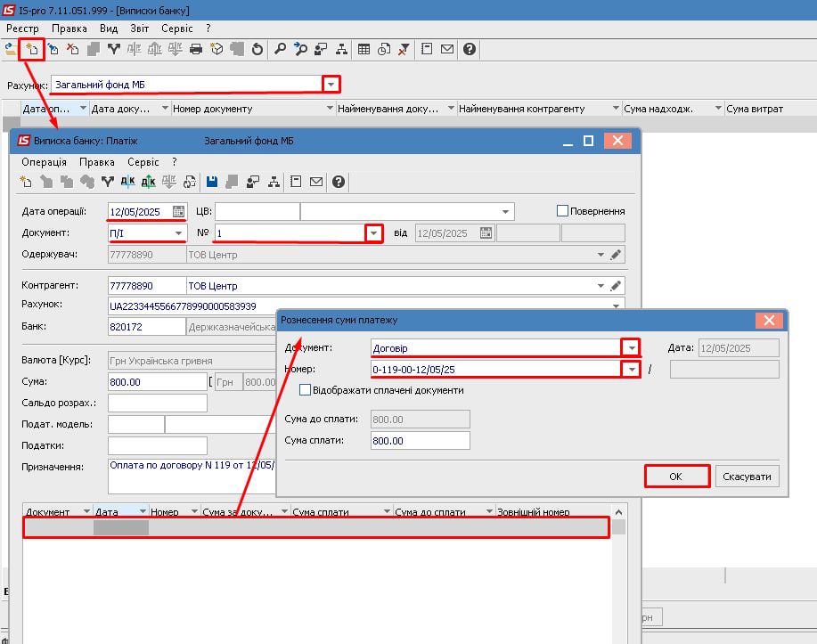This screenshot has height=644, width=817.
Task: Click table view grid icon
Action: [x=364, y=50]
